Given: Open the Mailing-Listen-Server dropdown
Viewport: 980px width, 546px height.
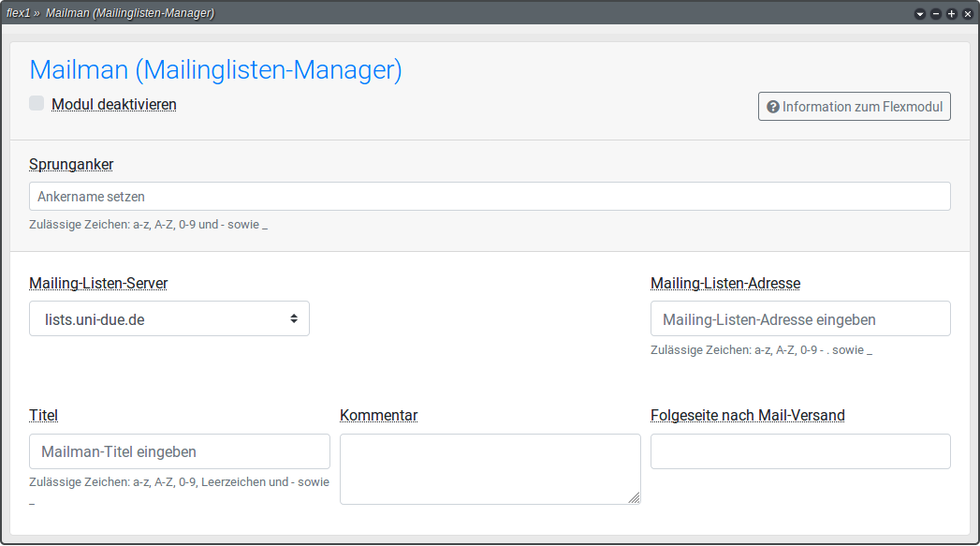Looking at the screenshot, I should click(x=168, y=318).
